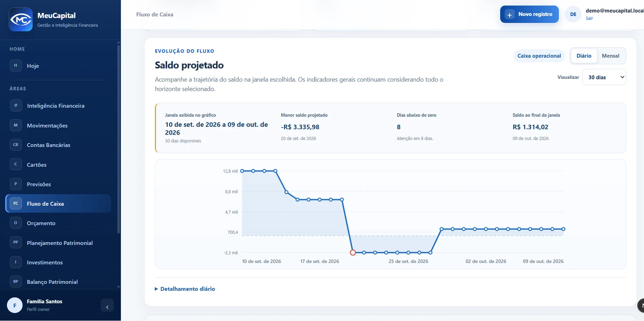Click the PP badge for Planejamento Patrimonial
This screenshot has height=321, width=644.
pyautogui.click(x=16, y=242)
